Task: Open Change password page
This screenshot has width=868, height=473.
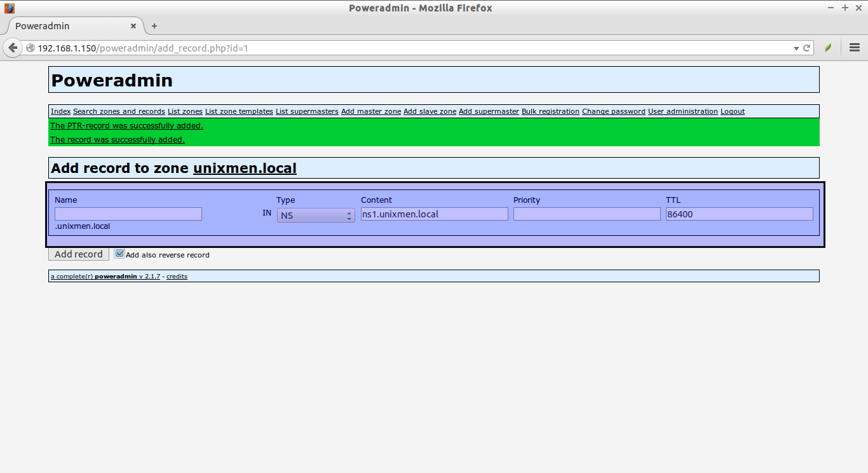Action: click(614, 111)
